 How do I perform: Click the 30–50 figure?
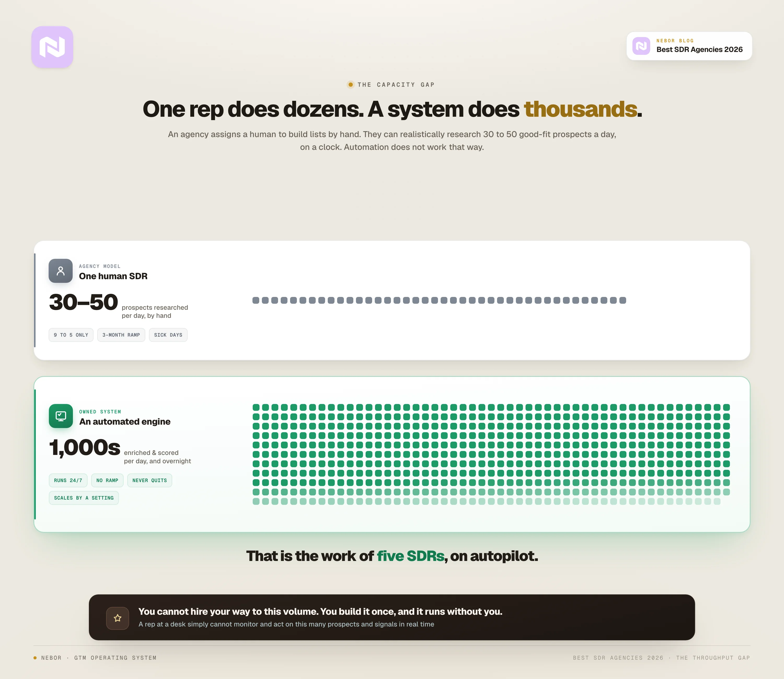tap(83, 302)
